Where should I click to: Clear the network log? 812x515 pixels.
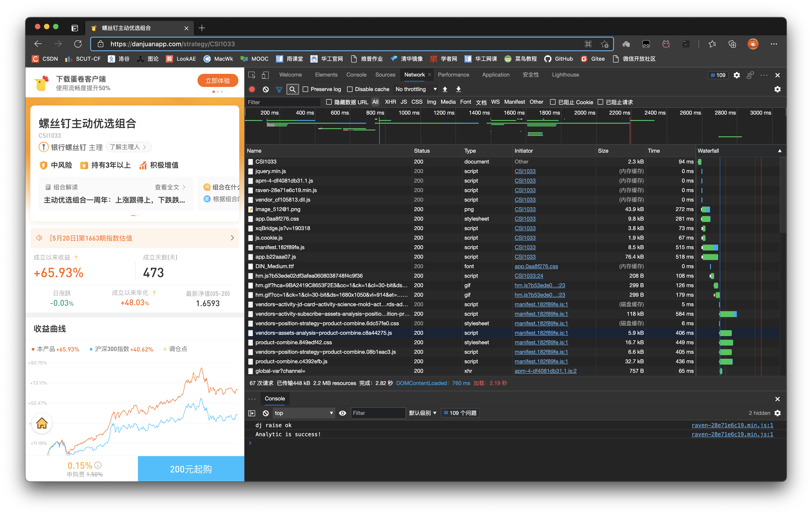(x=266, y=89)
